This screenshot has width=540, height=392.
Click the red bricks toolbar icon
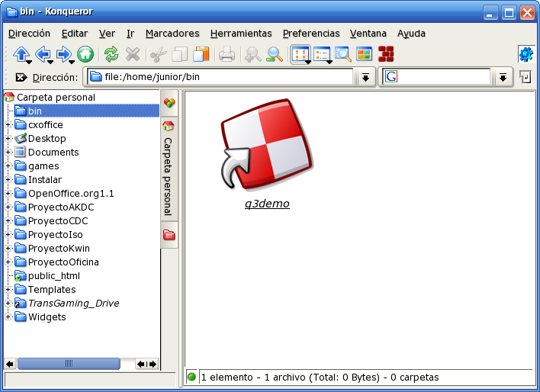point(386,54)
